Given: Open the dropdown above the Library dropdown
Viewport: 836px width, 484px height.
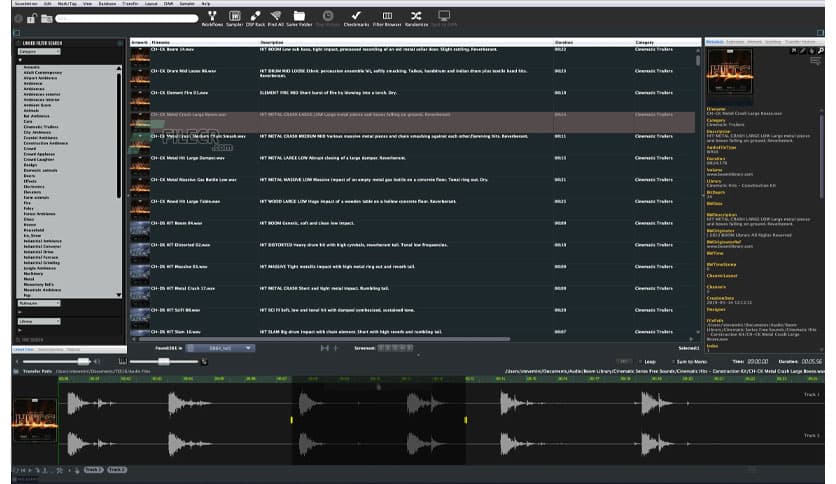Looking at the screenshot, I should [x=39, y=303].
